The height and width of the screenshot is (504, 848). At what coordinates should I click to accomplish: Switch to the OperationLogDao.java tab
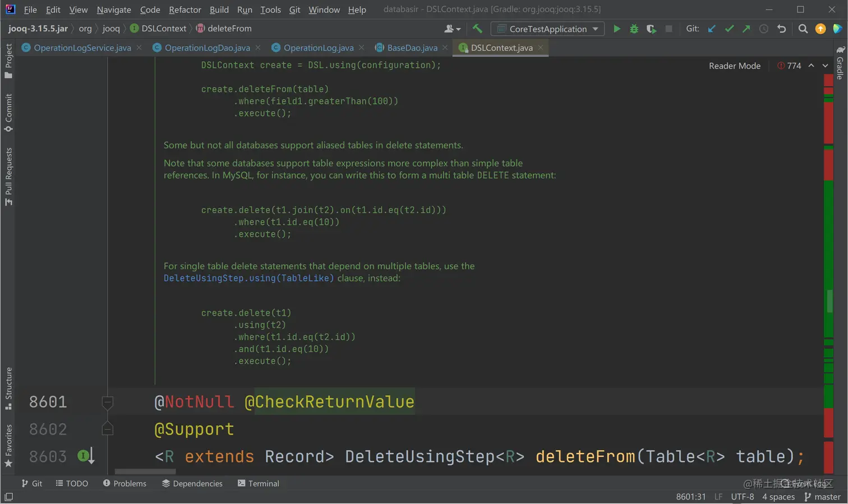point(207,48)
